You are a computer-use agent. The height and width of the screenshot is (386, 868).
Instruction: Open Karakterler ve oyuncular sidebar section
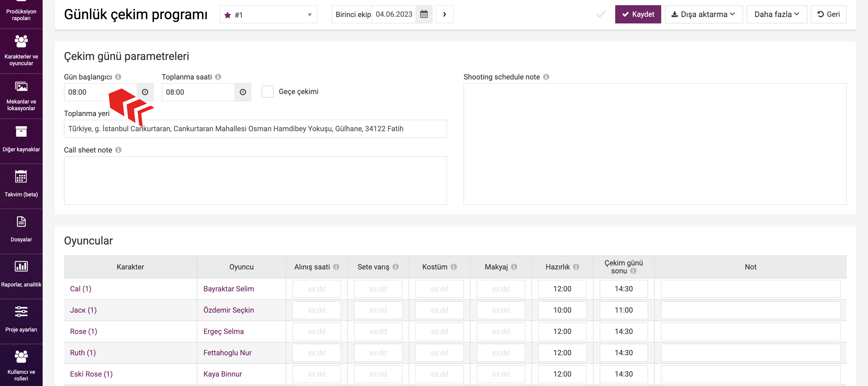coord(21,51)
